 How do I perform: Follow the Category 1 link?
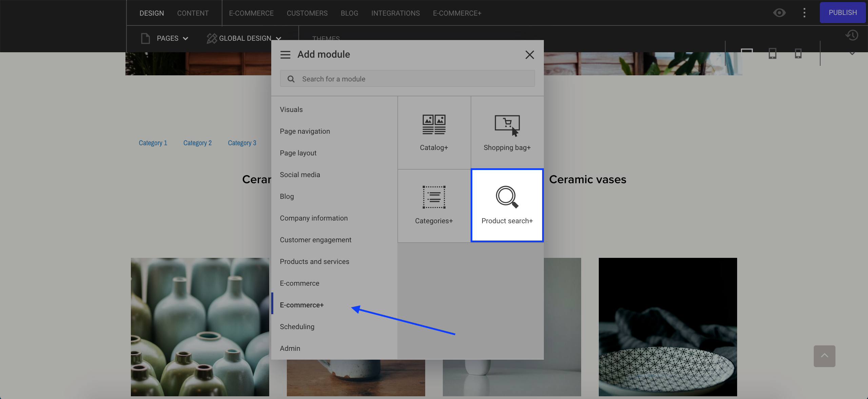(x=153, y=143)
